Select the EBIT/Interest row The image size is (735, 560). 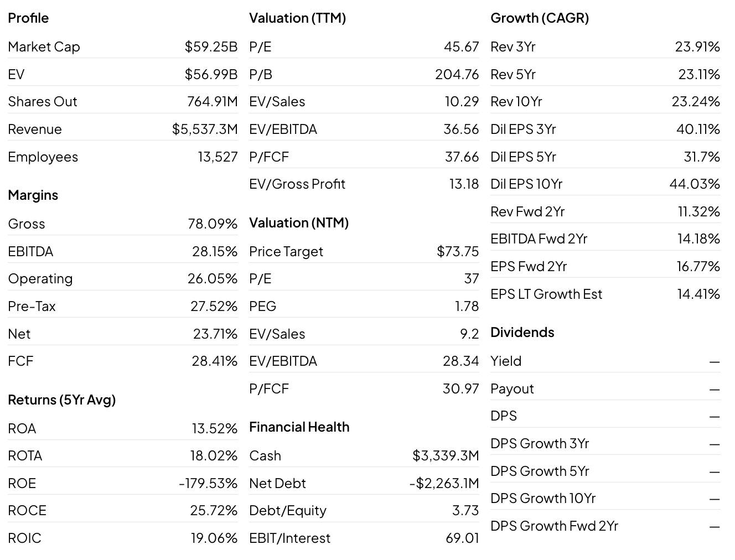pyautogui.click(x=364, y=538)
